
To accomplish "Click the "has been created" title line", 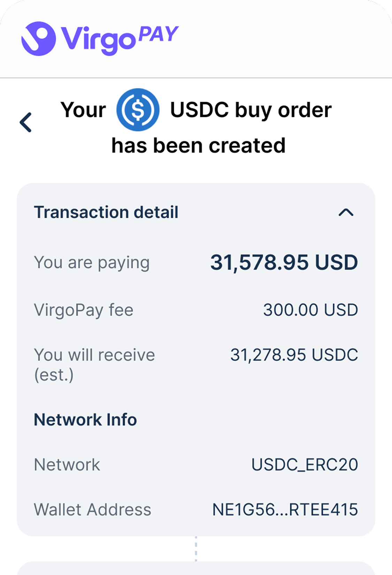I will pos(198,145).
